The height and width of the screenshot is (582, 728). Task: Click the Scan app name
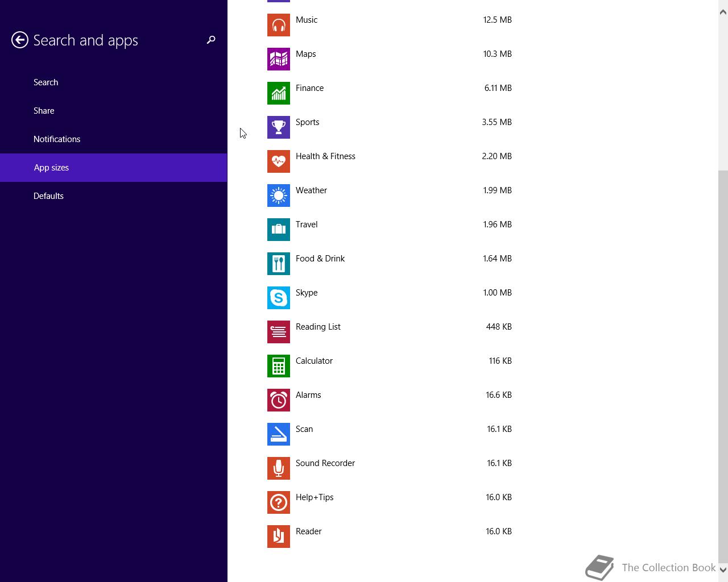click(x=304, y=429)
